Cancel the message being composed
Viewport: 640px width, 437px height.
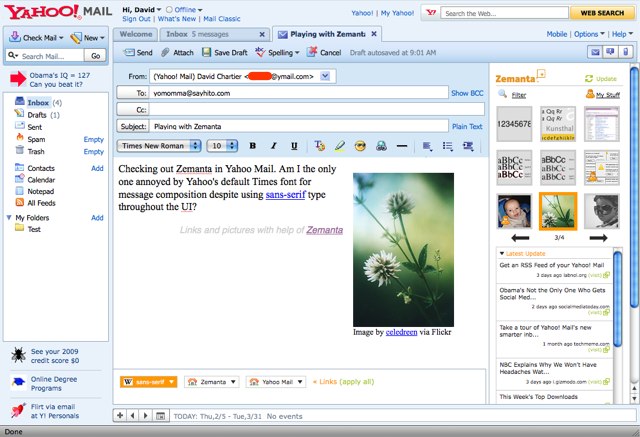324,53
